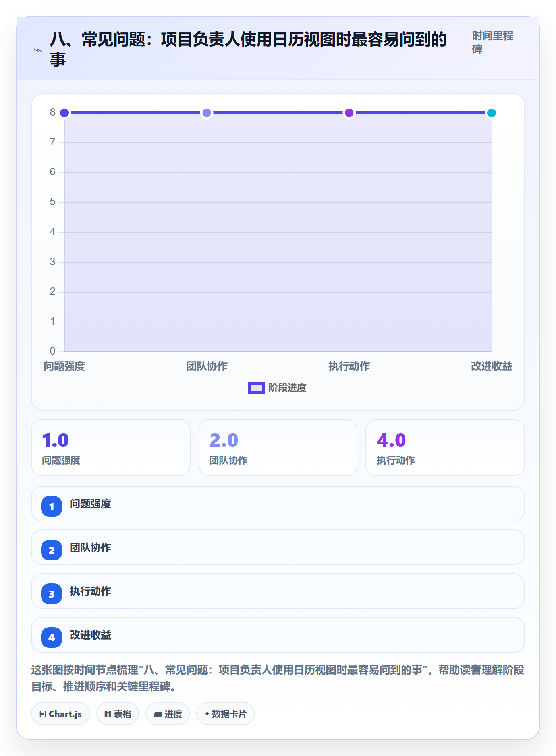Click the 数据卡片 tag chip
The width and height of the screenshot is (556, 756).
pos(226,714)
